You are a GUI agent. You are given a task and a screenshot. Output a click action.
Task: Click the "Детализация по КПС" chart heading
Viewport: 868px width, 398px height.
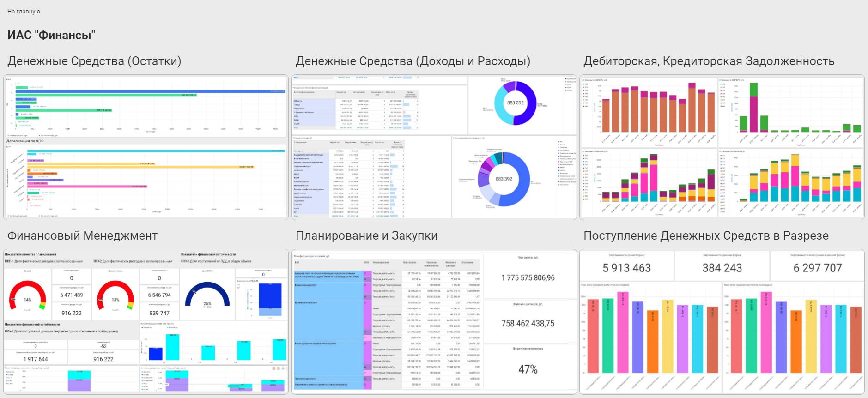point(25,141)
